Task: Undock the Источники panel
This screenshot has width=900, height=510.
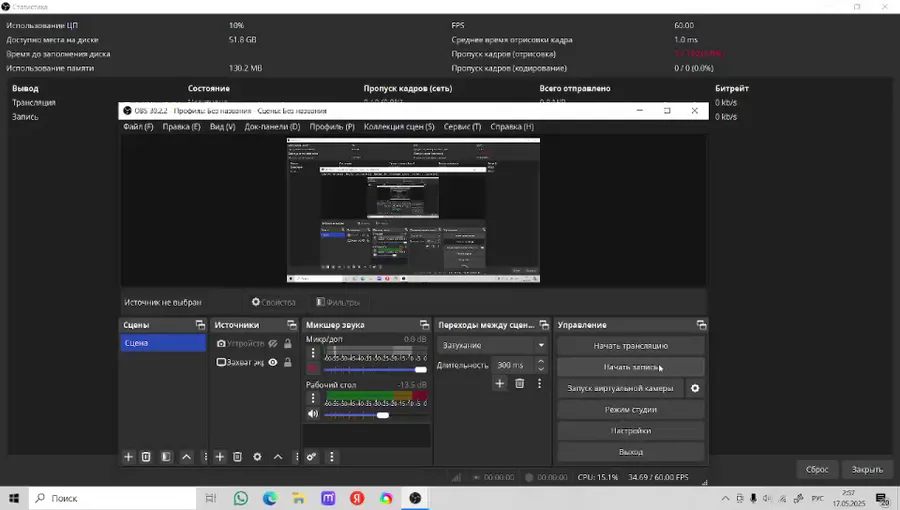Action: [292, 325]
